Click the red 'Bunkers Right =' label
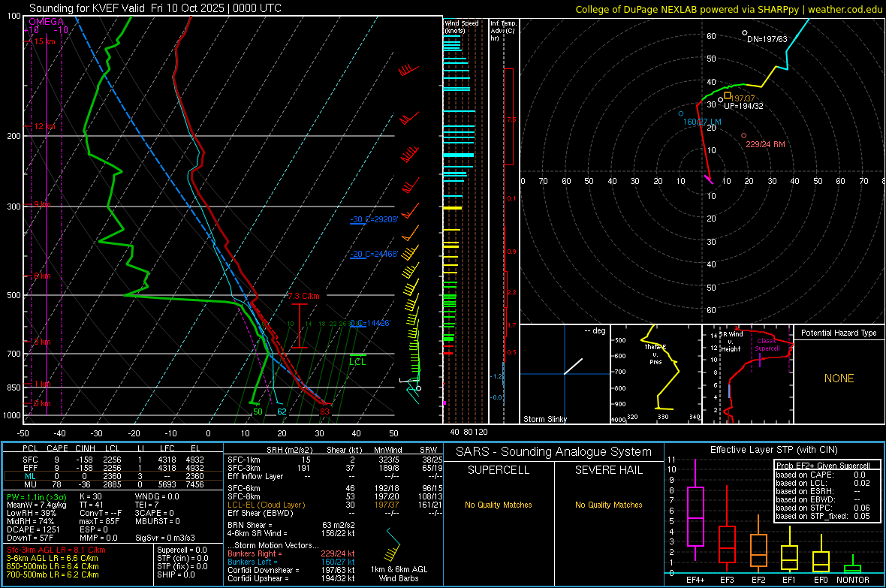 255,554
